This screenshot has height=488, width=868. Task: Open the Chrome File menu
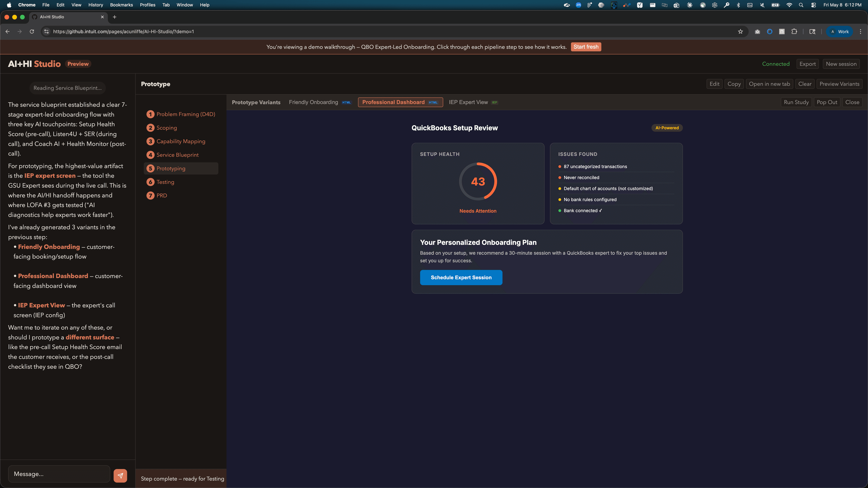[46, 5]
